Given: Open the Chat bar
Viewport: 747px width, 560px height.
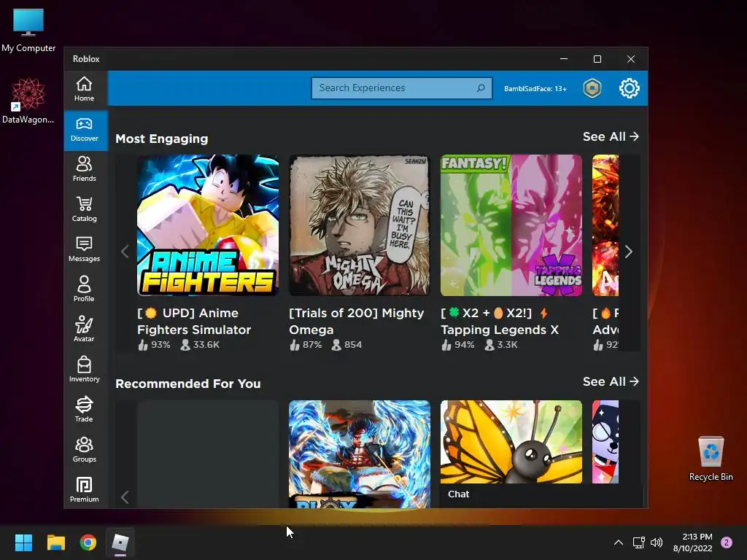Looking at the screenshot, I should [x=542, y=494].
